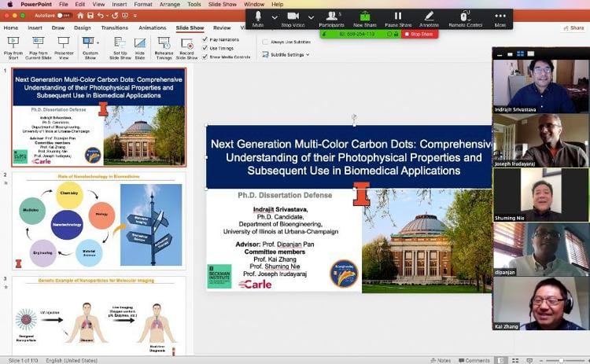Click the Hide Slide icon
Viewport: 590px width, 364px height.
click(140, 43)
